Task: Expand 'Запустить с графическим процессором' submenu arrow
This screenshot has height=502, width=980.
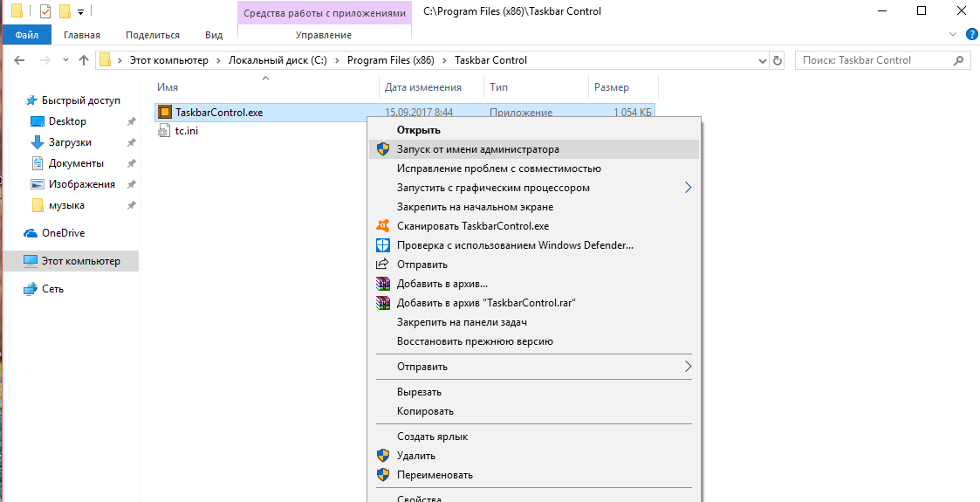Action: tap(689, 188)
